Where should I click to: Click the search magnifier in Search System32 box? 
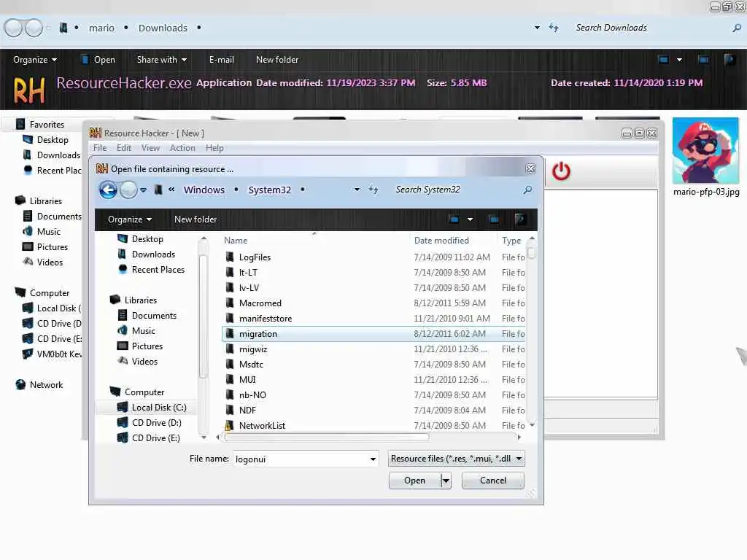[527, 190]
